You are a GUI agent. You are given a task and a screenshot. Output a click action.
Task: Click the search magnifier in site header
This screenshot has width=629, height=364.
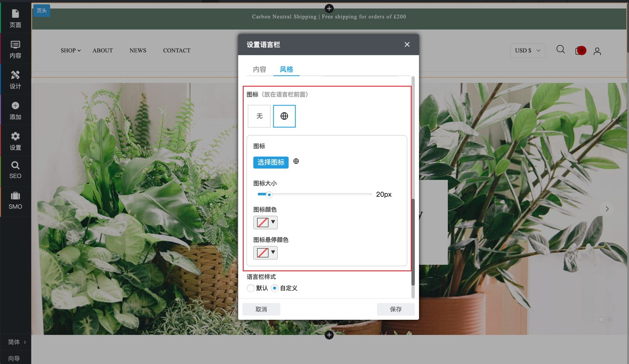pos(560,50)
